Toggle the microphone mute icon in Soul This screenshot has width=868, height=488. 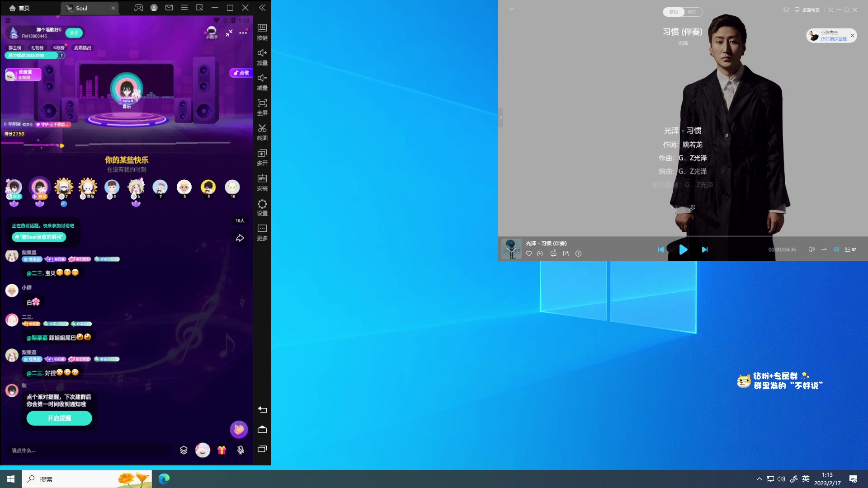pyautogui.click(x=241, y=450)
